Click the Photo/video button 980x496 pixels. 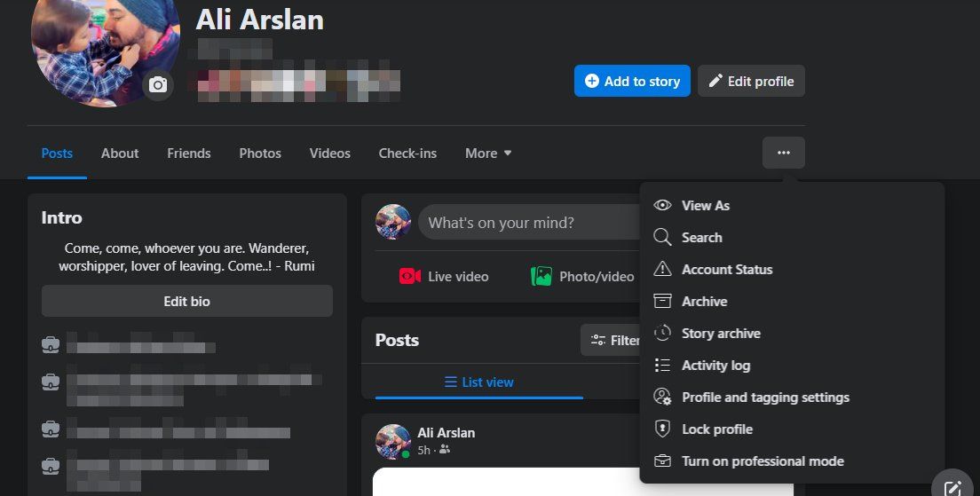point(582,276)
